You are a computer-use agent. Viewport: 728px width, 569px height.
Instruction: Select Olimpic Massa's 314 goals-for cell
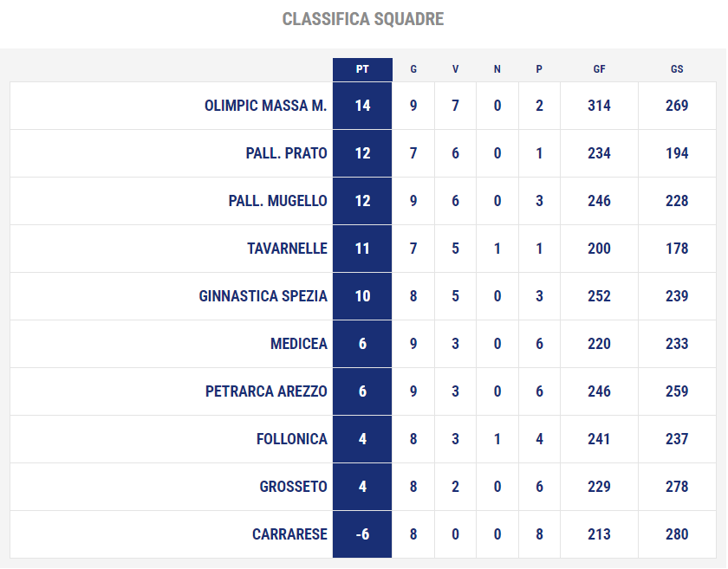[x=599, y=106]
